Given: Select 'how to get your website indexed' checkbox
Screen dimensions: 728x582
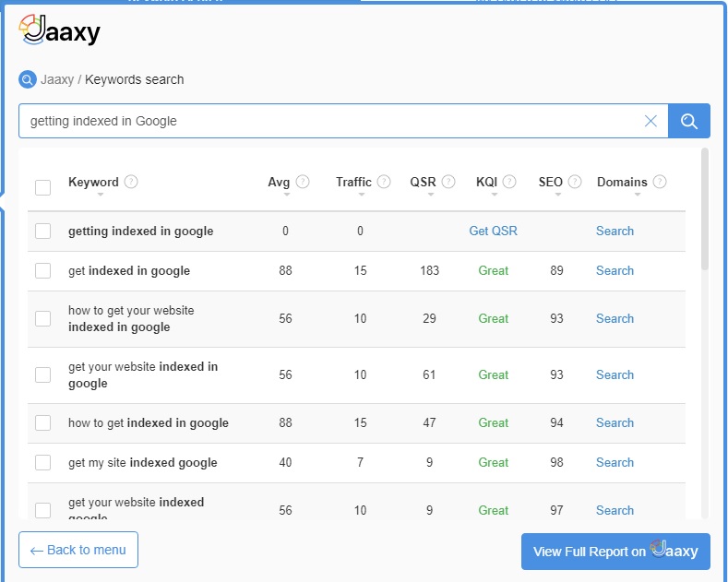Looking at the screenshot, I should pos(43,318).
